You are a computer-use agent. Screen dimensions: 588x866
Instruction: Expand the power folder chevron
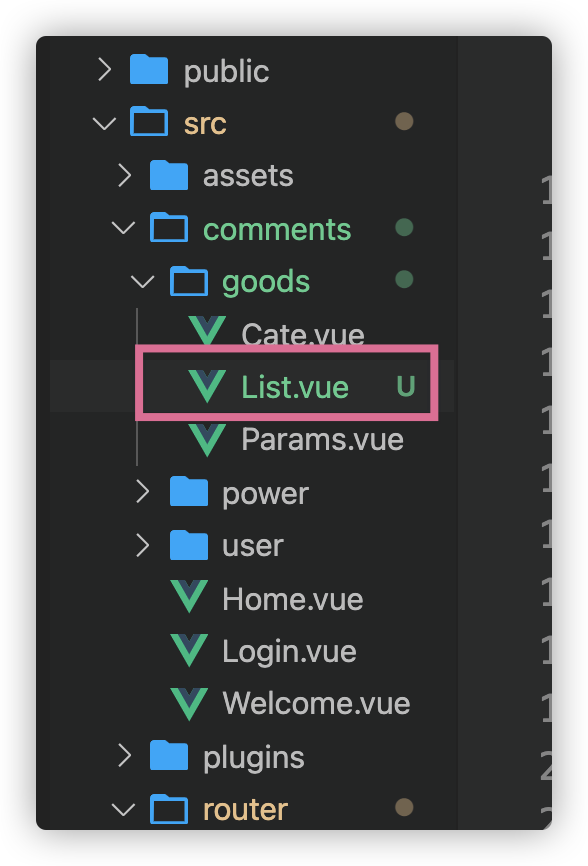pyautogui.click(x=142, y=491)
